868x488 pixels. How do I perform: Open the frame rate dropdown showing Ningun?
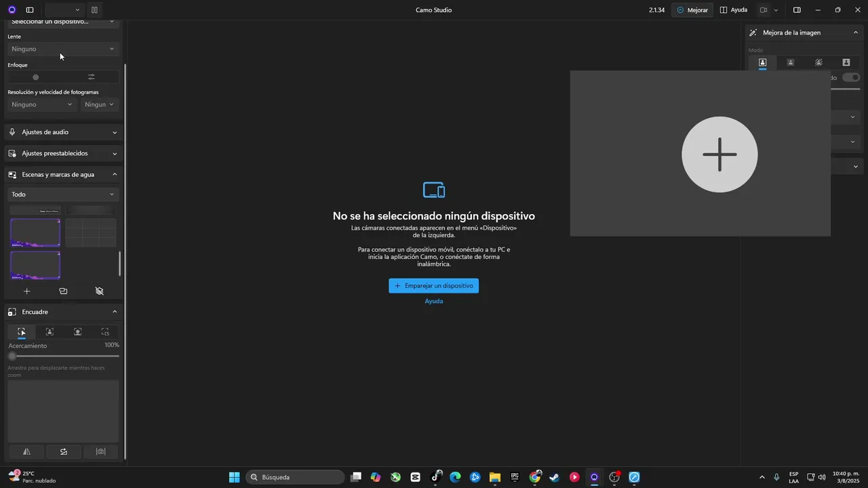pyautogui.click(x=100, y=104)
